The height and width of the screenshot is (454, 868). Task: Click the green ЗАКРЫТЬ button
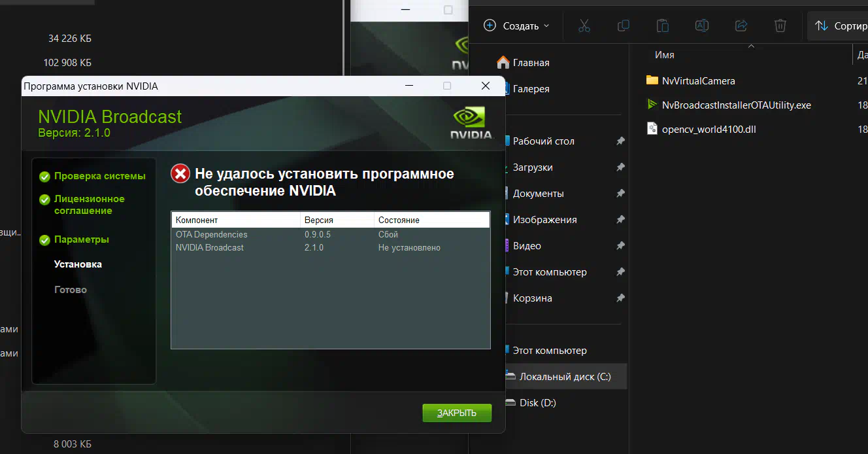(456, 413)
